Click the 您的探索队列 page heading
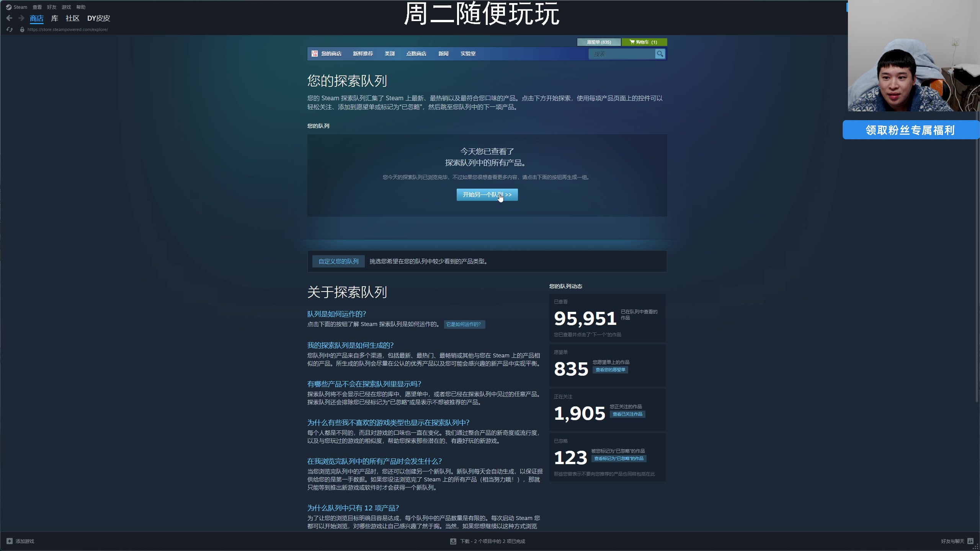 (x=347, y=81)
